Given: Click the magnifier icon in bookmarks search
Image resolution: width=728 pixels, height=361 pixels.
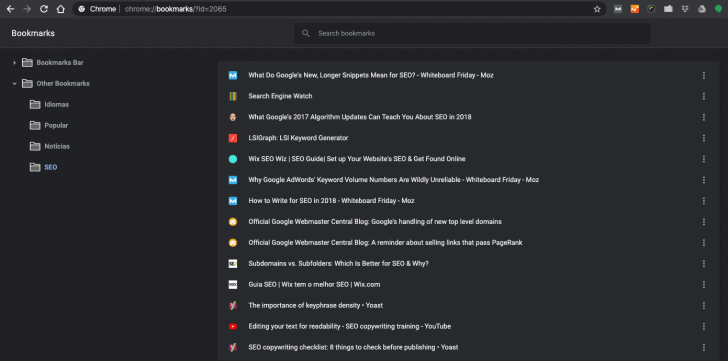Looking at the screenshot, I should (306, 33).
